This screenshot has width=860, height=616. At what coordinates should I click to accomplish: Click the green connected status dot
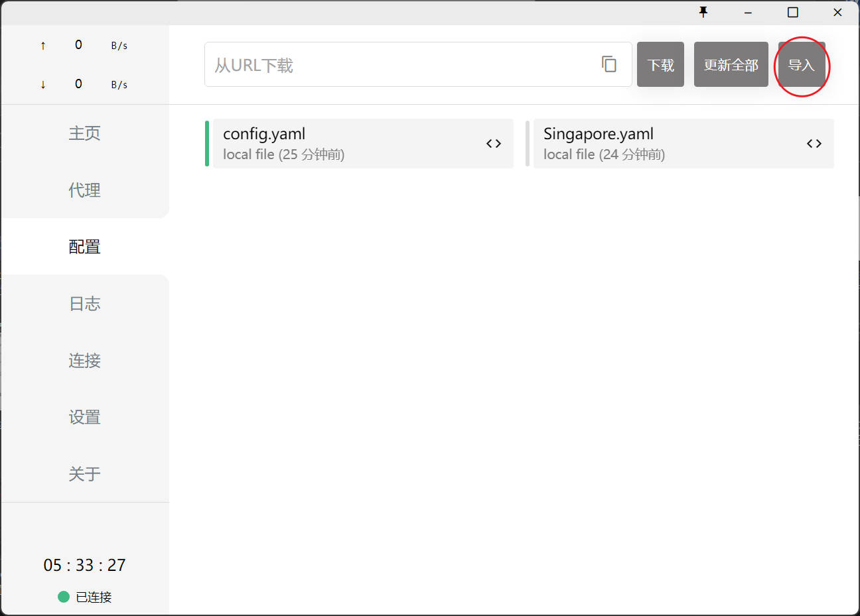pyautogui.click(x=64, y=597)
